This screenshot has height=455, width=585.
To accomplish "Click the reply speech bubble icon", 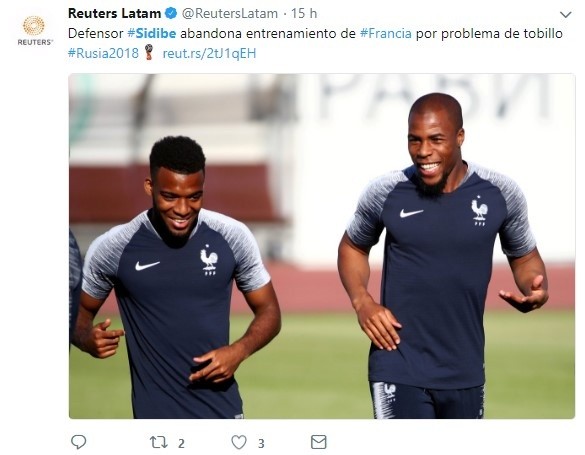I will [78, 442].
